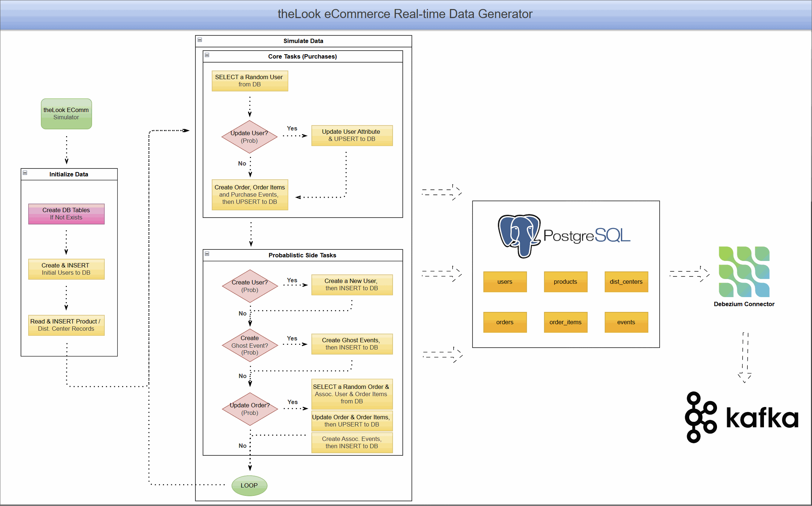Image resolution: width=812 pixels, height=506 pixels.
Task: Select the dist_centers table node
Action: pos(626,282)
